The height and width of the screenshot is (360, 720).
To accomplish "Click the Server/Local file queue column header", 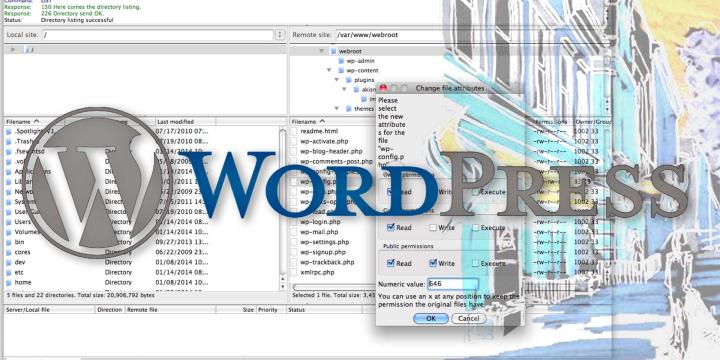I will point(50,310).
